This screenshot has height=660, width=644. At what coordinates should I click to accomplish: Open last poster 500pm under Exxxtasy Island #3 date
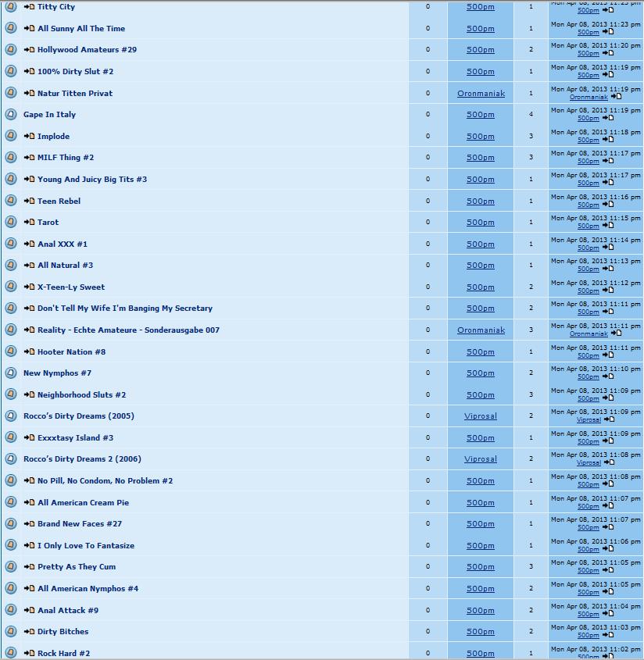[x=588, y=441]
